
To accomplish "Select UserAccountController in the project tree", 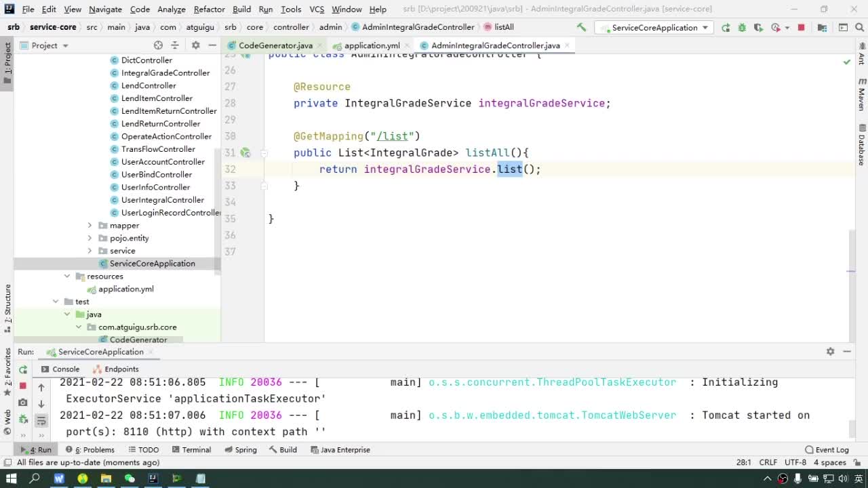I will [163, 162].
